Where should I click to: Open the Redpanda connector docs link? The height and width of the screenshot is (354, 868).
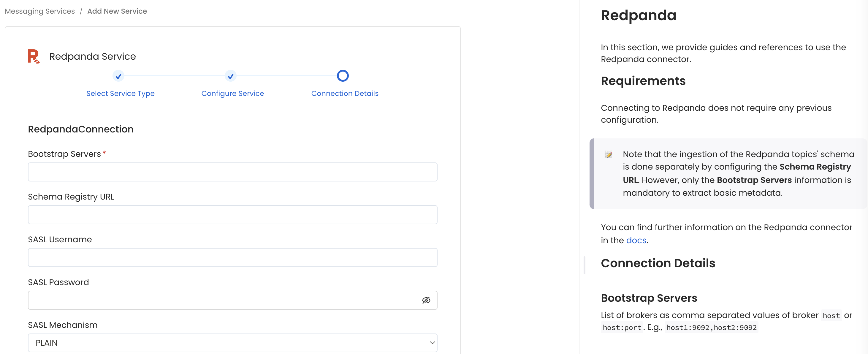pos(636,240)
